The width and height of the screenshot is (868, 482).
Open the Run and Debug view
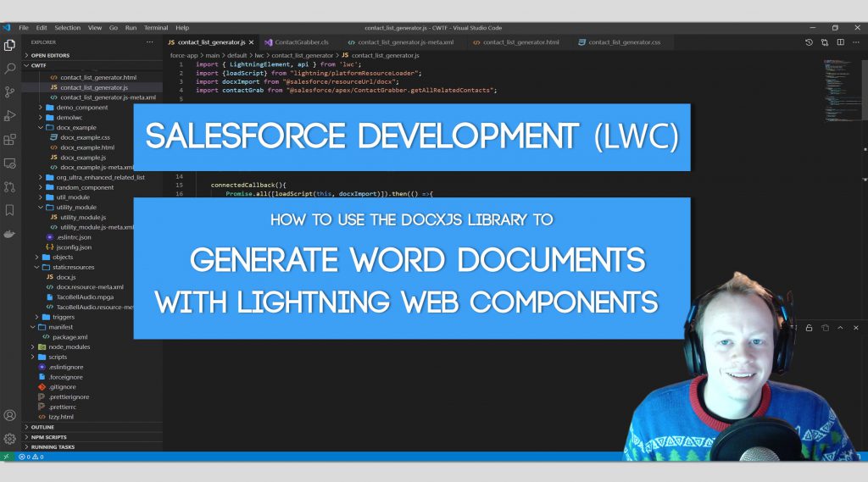[x=9, y=116]
